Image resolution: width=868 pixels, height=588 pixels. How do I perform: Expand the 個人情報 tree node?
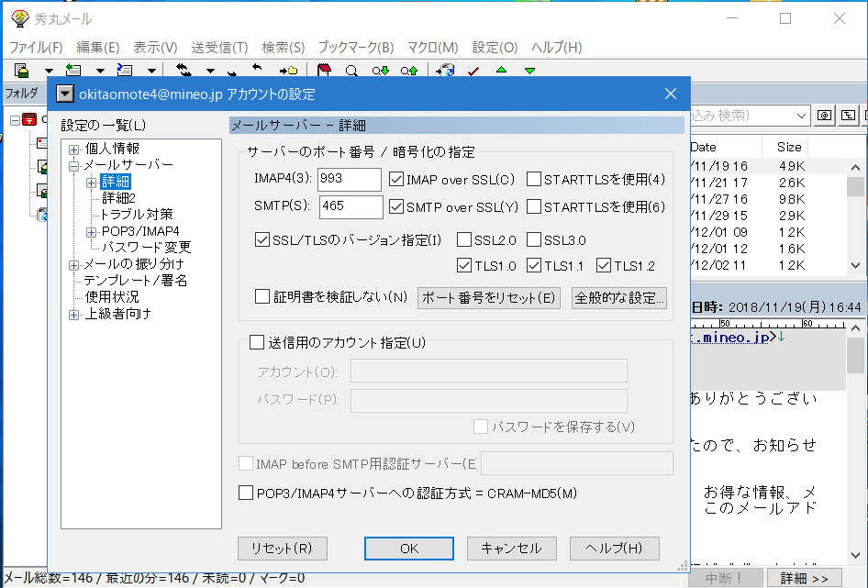pyautogui.click(x=74, y=149)
